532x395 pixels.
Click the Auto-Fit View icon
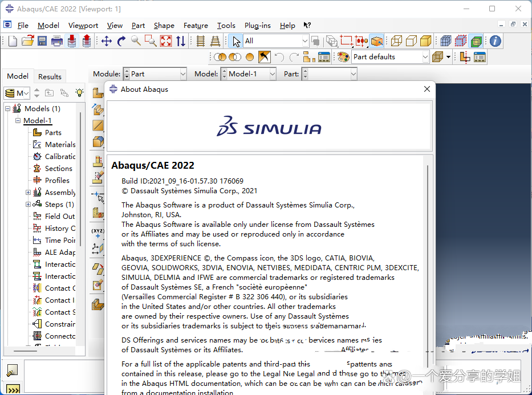(x=166, y=42)
